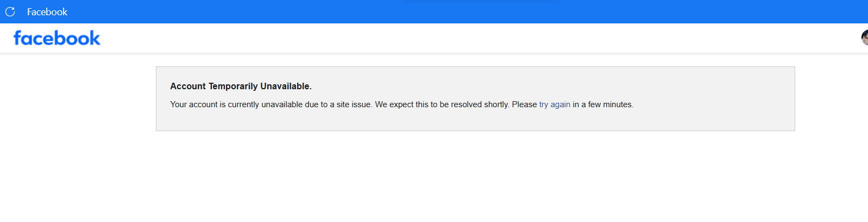Screen dimensions: 868x222
Task: Click the word "Account" in the bold heading
Action: click(x=188, y=86)
